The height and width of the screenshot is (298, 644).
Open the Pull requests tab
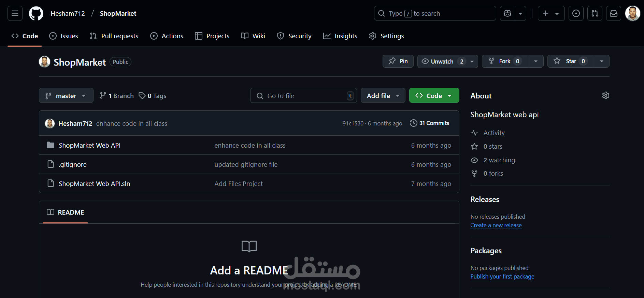coord(114,36)
